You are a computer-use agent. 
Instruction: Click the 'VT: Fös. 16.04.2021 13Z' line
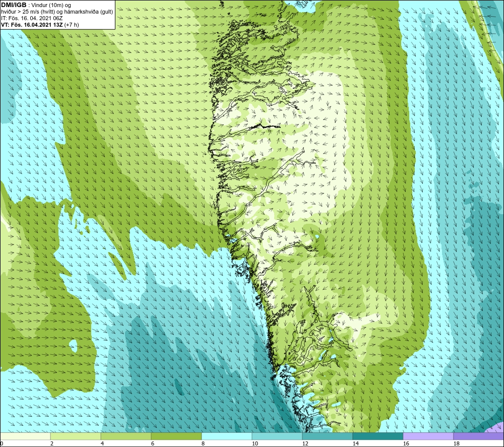tap(32, 25)
